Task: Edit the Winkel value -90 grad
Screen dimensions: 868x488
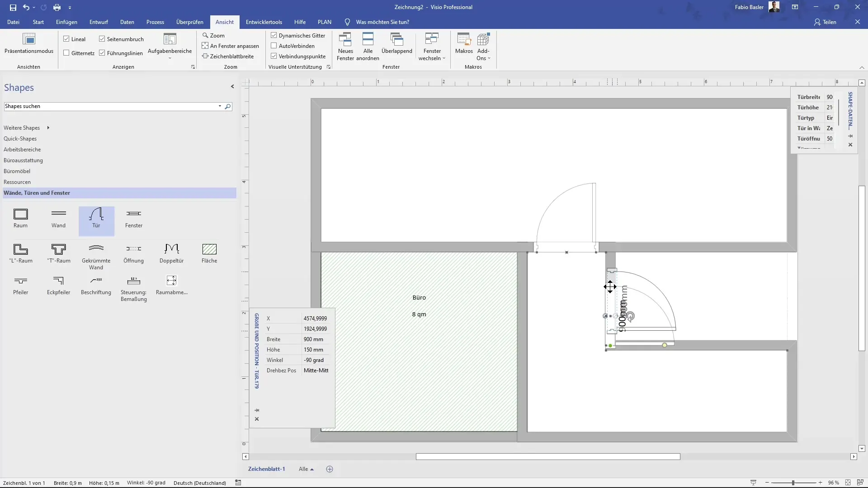Action: pyautogui.click(x=316, y=360)
